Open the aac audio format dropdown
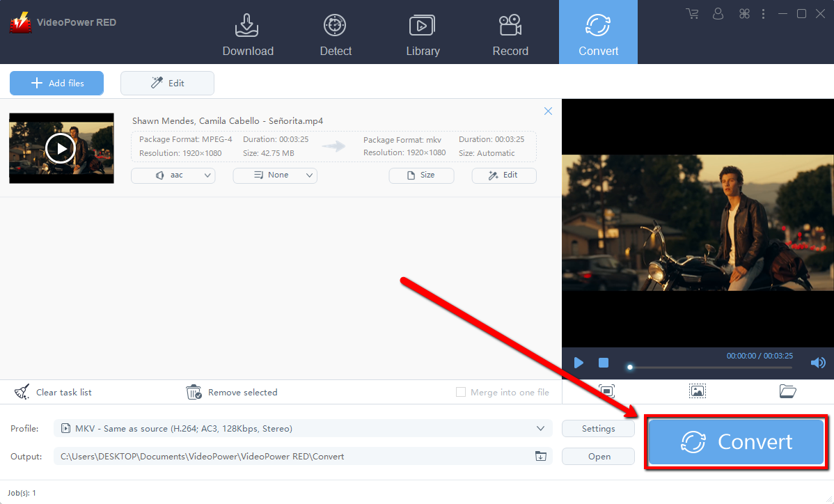 pyautogui.click(x=173, y=175)
